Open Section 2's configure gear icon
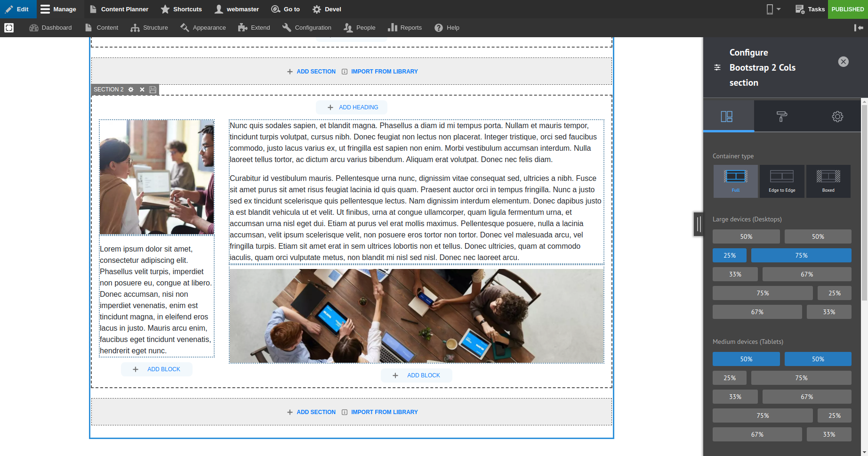The image size is (868, 456). tap(130, 90)
